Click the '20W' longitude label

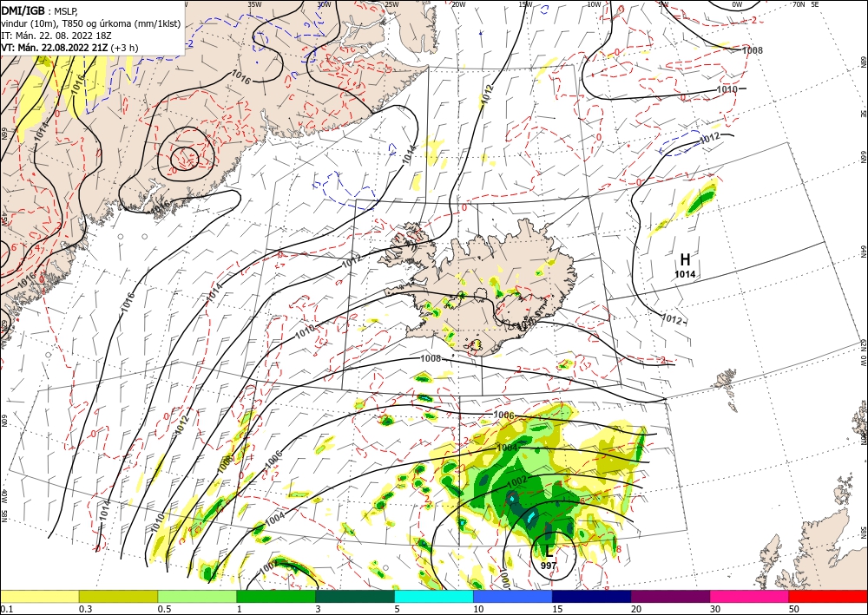pos(458,4)
